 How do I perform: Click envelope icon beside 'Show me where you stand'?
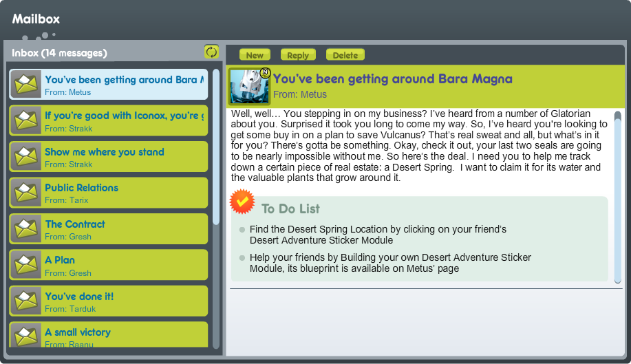[x=26, y=156]
